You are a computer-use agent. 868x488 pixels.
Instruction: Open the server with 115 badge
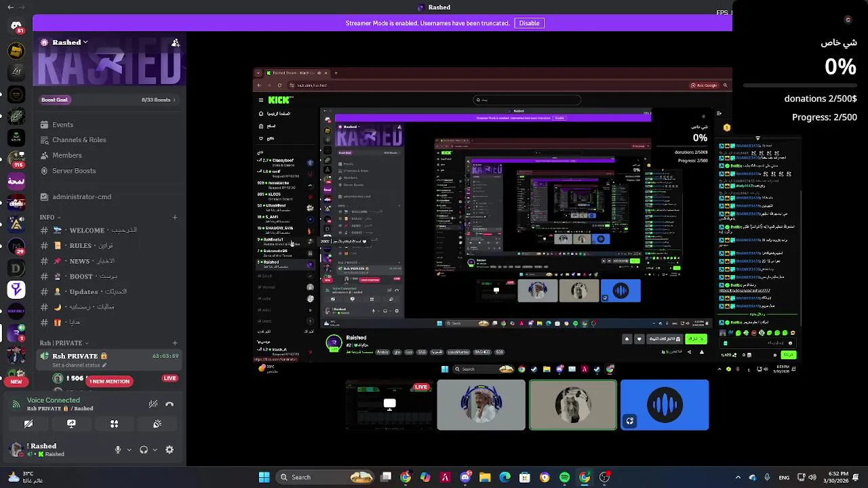16,159
